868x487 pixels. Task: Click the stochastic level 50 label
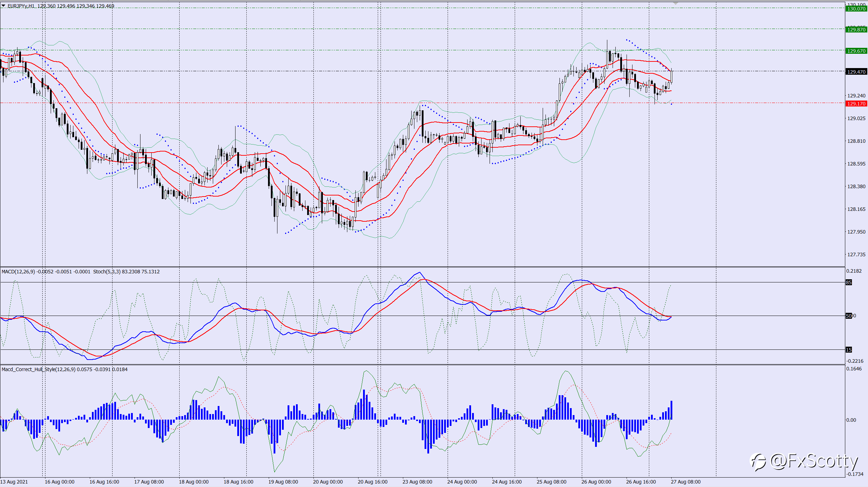tap(849, 316)
